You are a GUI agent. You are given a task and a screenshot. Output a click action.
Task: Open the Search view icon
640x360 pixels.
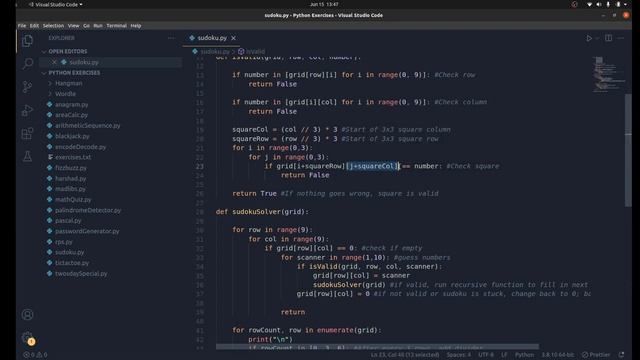click(27, 63)
